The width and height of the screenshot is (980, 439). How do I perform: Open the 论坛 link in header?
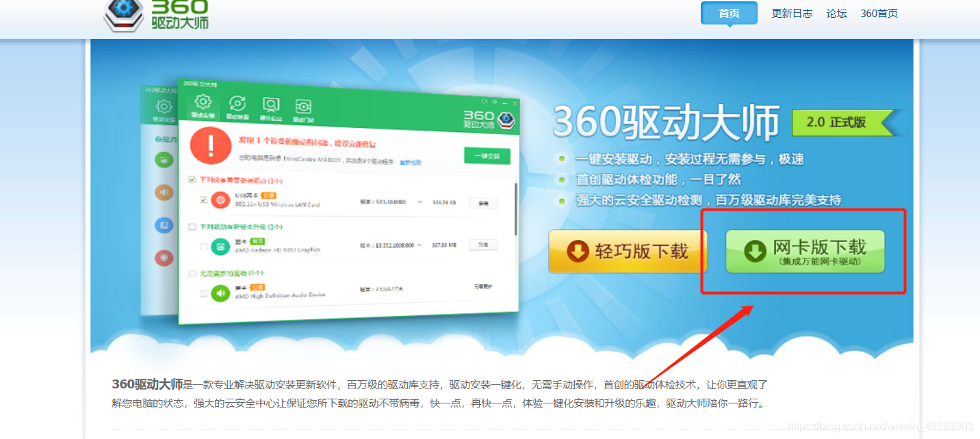836,13
